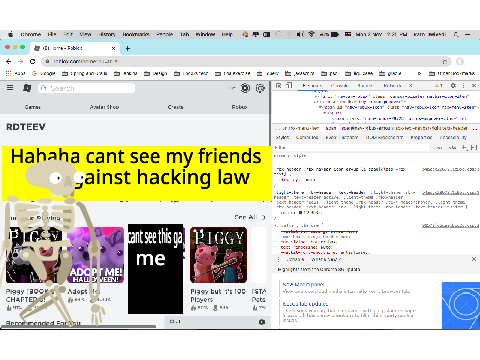Go to the Roblox Games section
This screenshot has width=480, height=360.
pyautogui.click(x=32, y=107)
